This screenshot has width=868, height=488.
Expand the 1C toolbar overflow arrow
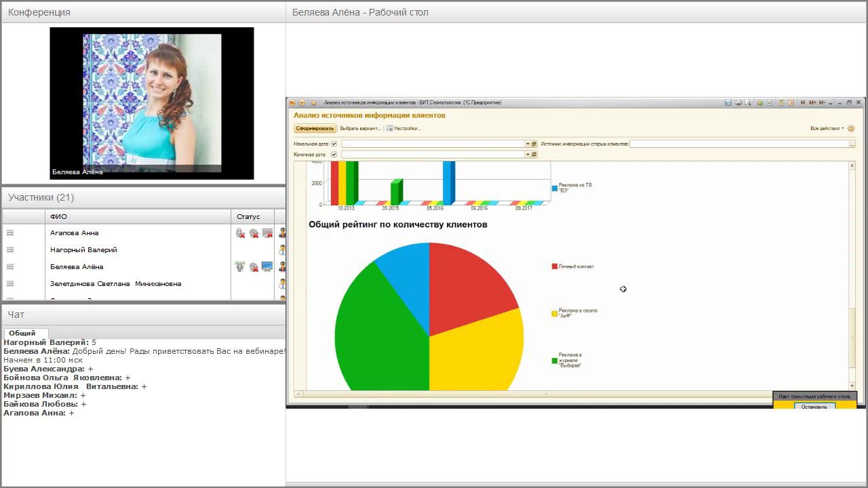[831, 103]
